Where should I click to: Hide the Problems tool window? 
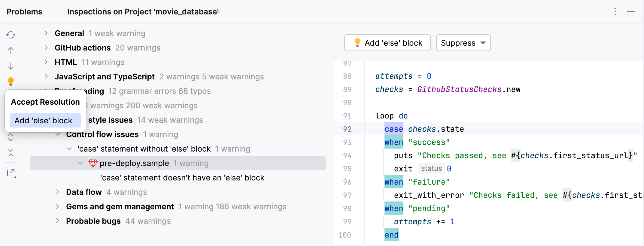pyautogui.click(x=631, y=11)
